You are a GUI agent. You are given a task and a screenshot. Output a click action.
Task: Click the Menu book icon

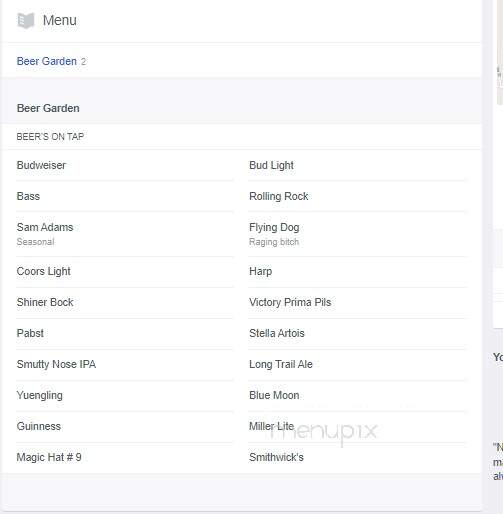26,21
